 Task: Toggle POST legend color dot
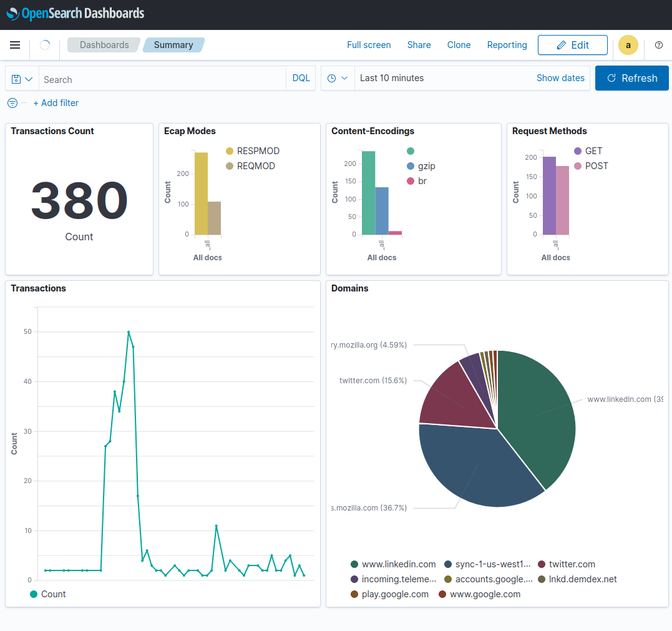coord(577,166)
